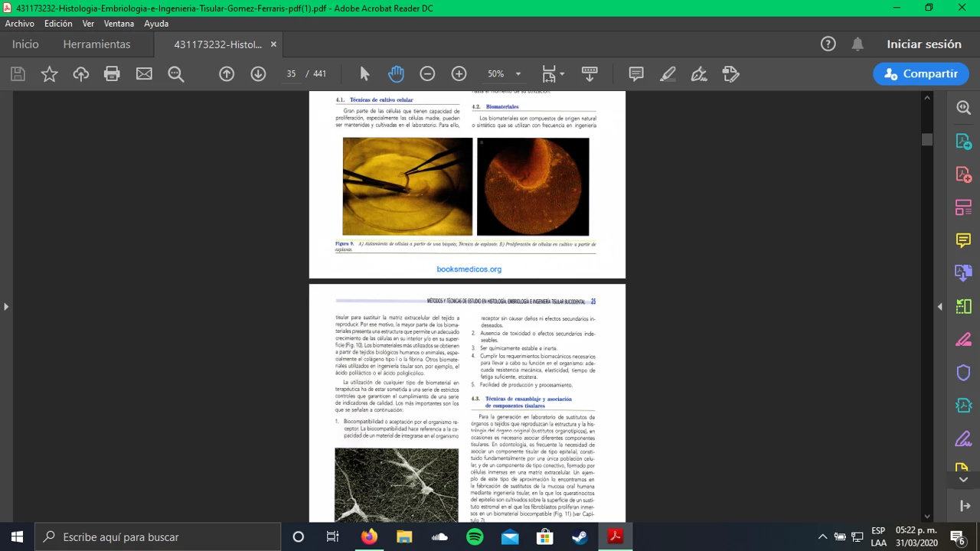The image size is (980, 551).
Task: Expand the left navigation pane arrow
Action: pyautogui.click(x=6, y=307)
